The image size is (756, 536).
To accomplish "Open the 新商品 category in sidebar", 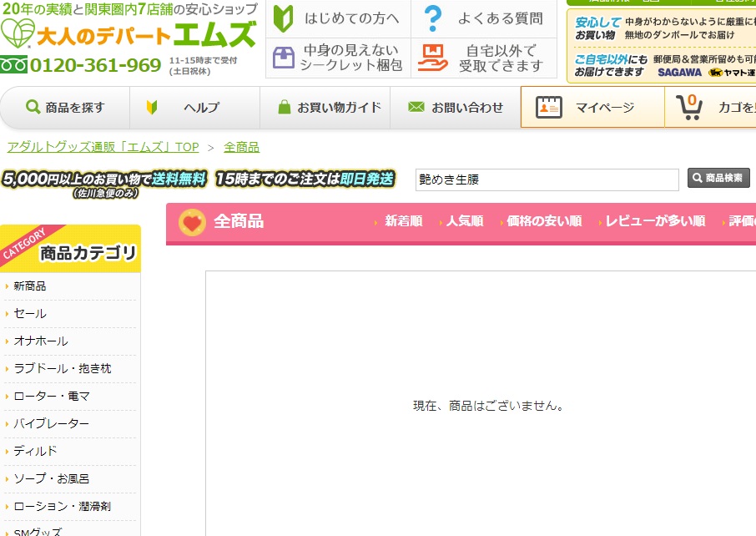I will [30, 286].
